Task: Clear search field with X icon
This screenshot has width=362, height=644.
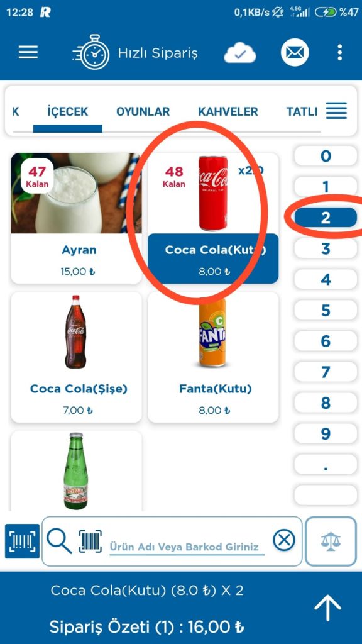Action: (284, 540)
